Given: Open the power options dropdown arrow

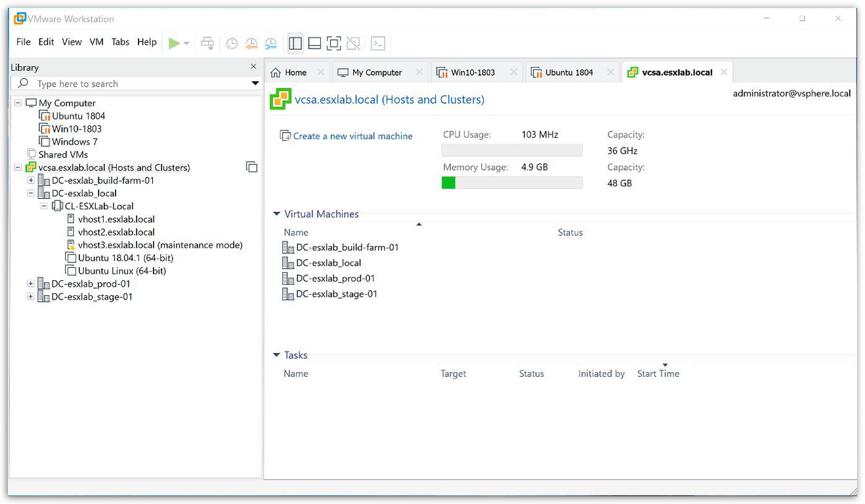Looking at the screenshot, I should pyautogui.click(x=186, y=43).
